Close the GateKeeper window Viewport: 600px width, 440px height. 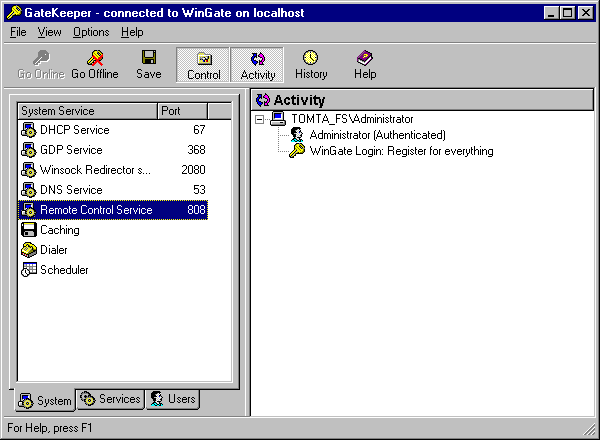[585, 13]
